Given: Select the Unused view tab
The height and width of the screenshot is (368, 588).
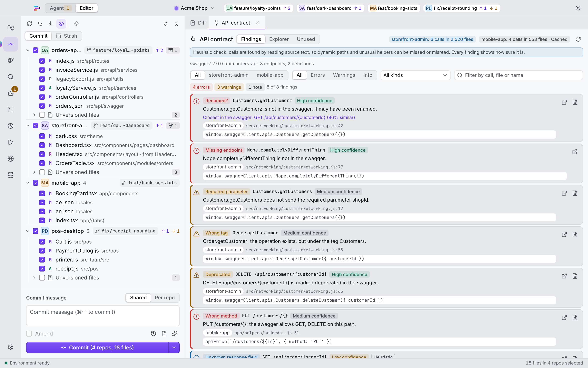Looking at the screenshot, I should pos(306,39).
